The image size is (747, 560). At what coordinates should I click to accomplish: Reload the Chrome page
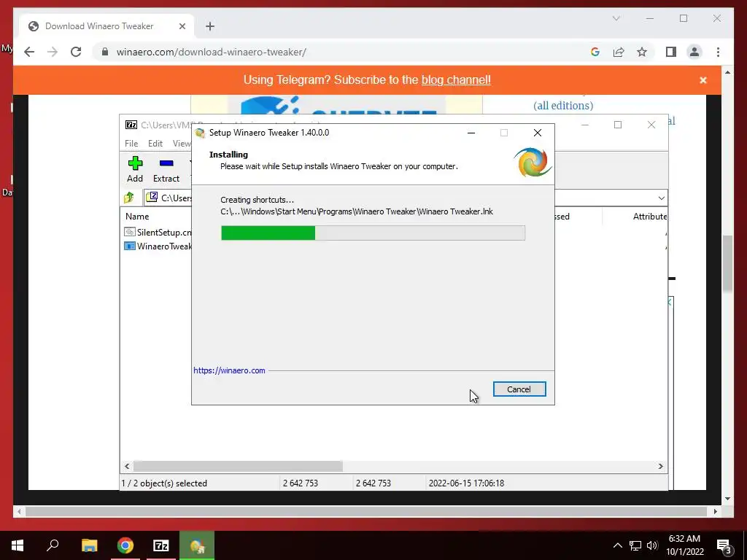[76, 52]
